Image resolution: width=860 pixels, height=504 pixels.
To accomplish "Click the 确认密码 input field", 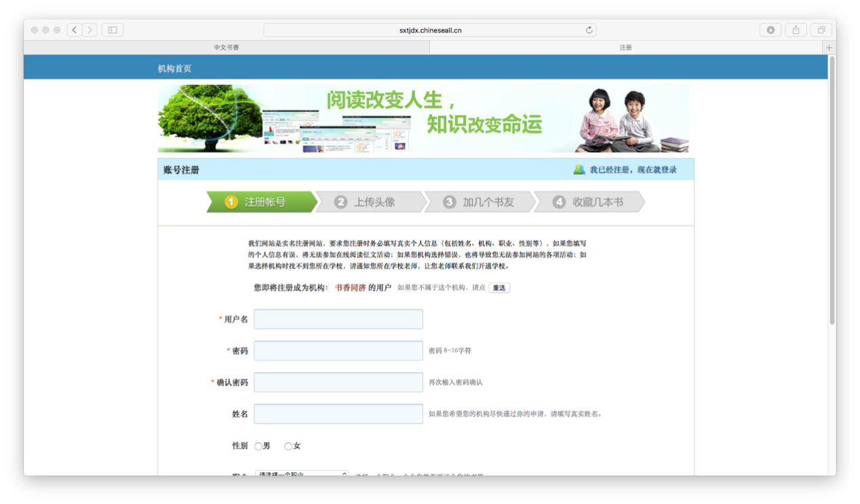I will click(338, 383).
